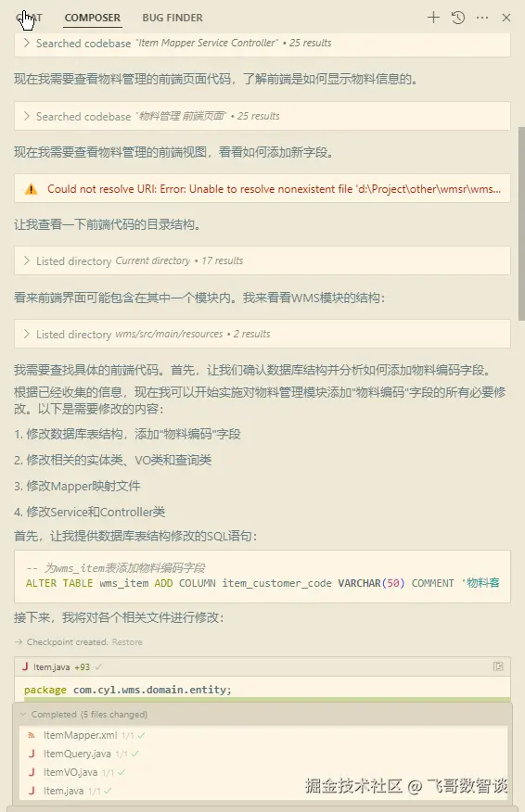This screenshot has width=525, height=812.
Task: Switch to the BUG FINDER tab
Action: click(x=173, y=18)
